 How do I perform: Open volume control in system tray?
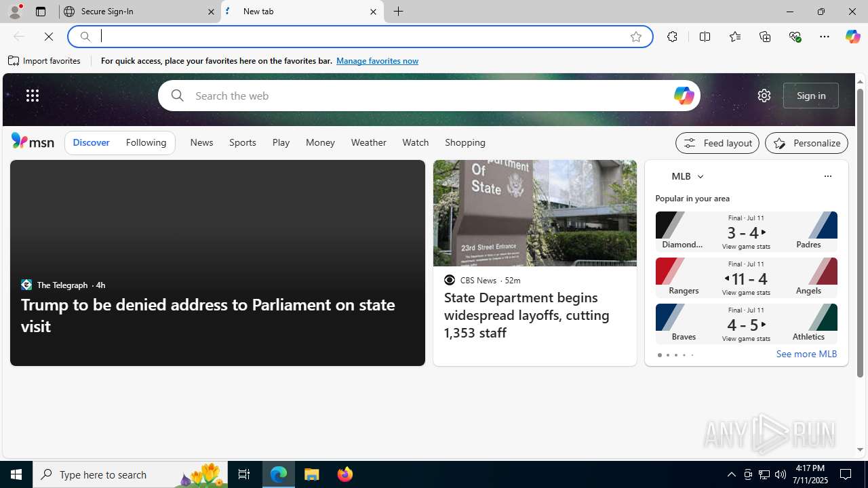coord(781,474)
